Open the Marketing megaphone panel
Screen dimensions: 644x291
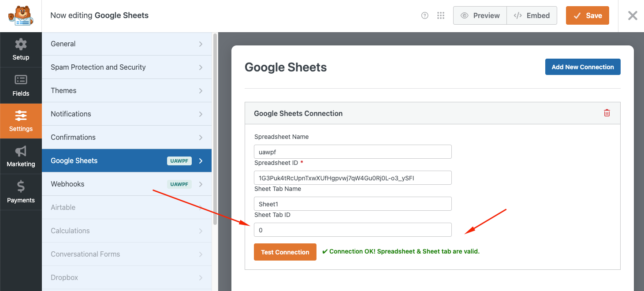click(21, 157)
